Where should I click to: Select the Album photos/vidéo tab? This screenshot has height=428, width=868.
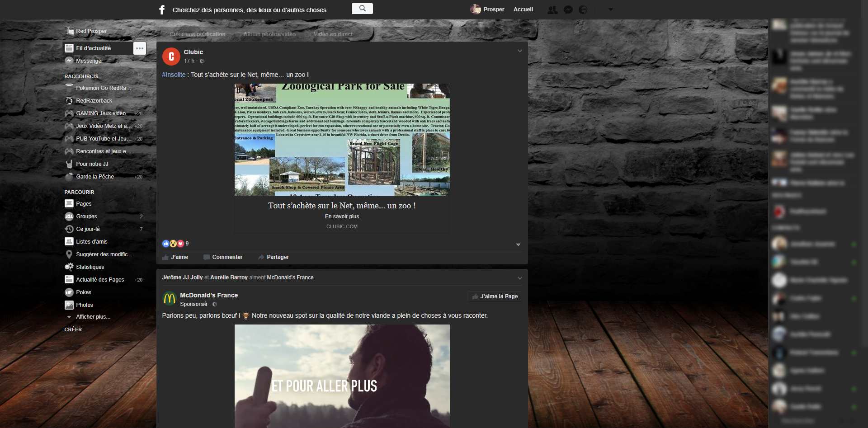[x=269, y=34]
